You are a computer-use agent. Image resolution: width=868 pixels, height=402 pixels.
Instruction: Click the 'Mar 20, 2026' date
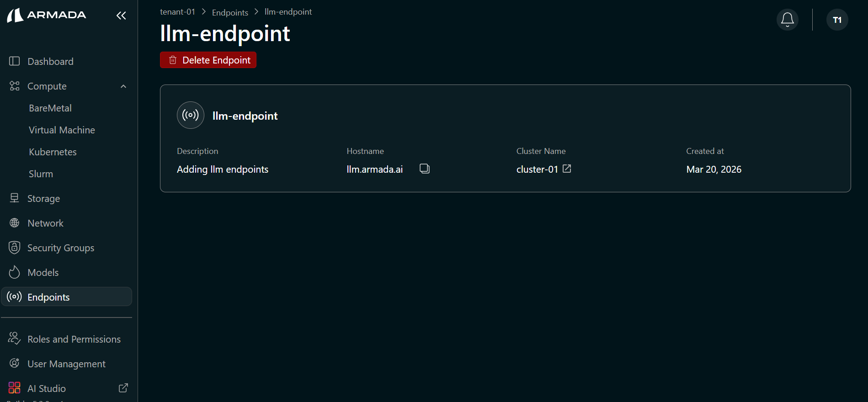click(x=714, y=169)
